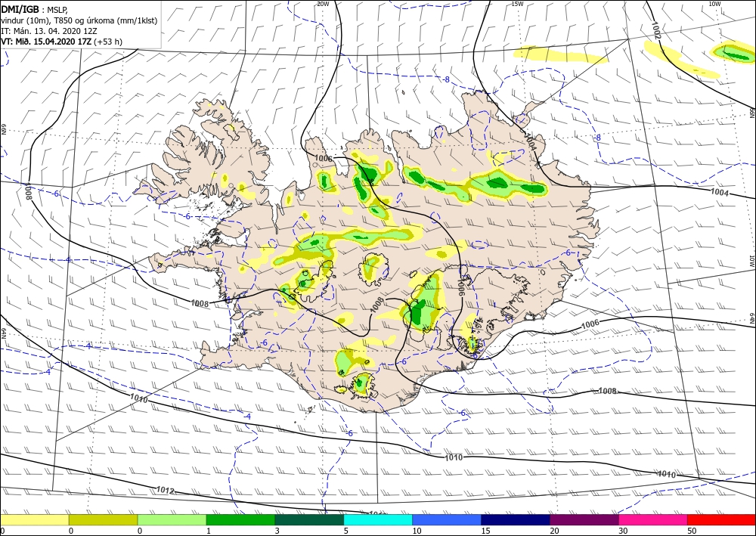
Task: Click the 10W longitude label at top
Action: [x=714, y=3]
